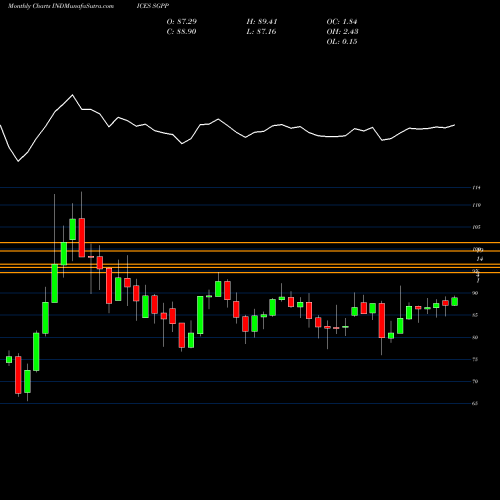
Task: Click the peak of the white indicator line
Action: 73,95
